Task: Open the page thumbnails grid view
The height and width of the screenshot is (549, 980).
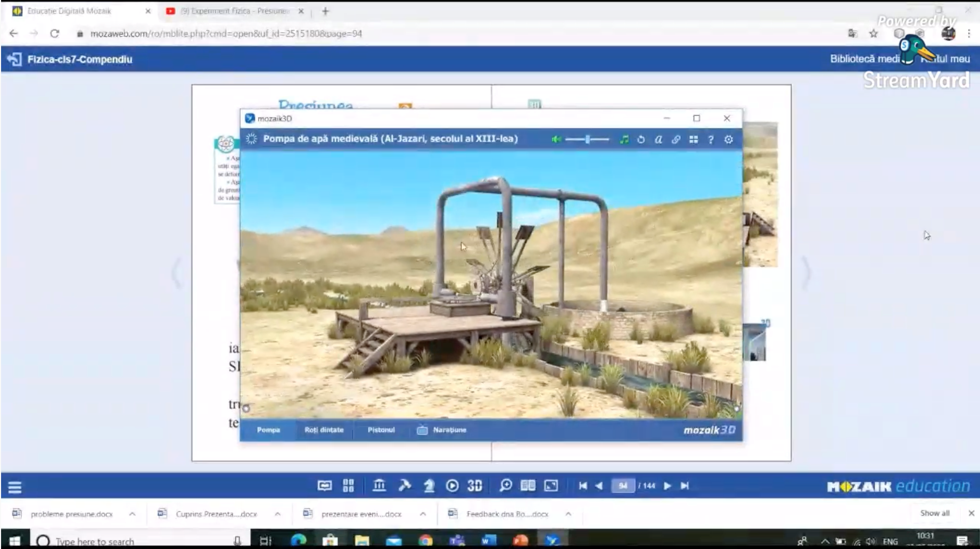Action: click(349, 486)
